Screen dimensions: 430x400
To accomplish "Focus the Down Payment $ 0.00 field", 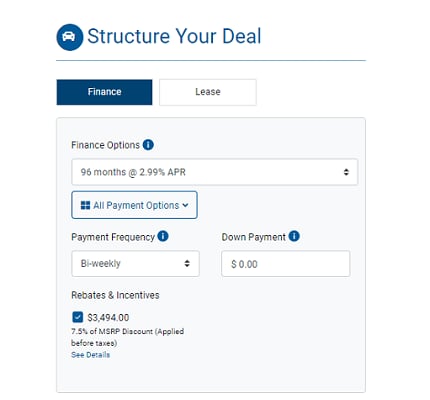I will point(286,264).
